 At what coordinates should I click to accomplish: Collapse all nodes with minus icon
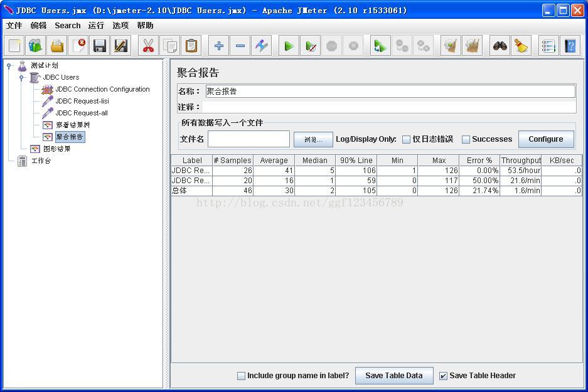[240, 46]
